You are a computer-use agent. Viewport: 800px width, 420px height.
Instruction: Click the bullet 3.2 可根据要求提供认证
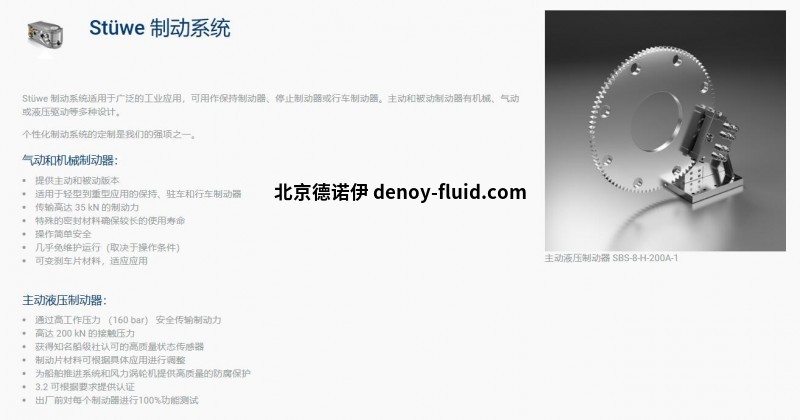[85, 387]
